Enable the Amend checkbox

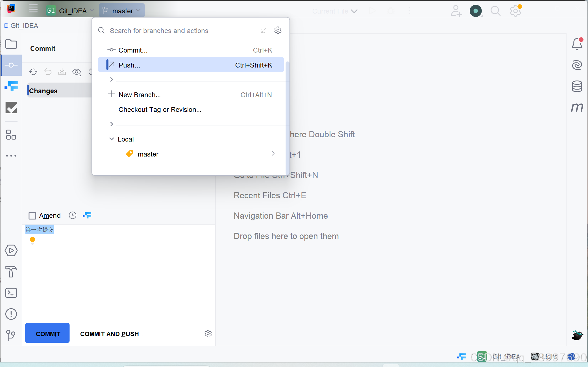click(32, 216)
